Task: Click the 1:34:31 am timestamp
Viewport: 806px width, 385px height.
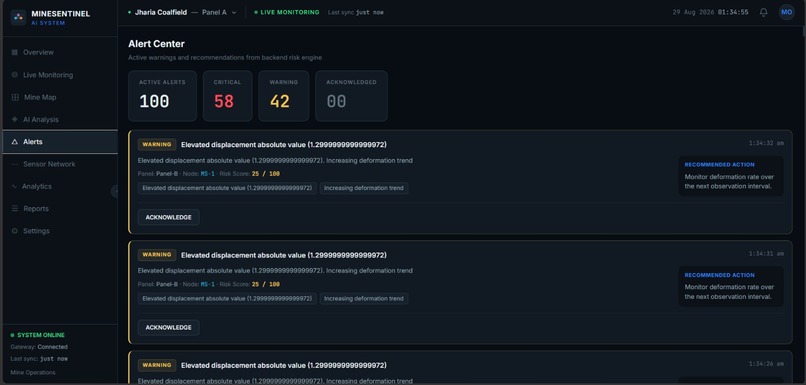Action: [x=766, y=254]
